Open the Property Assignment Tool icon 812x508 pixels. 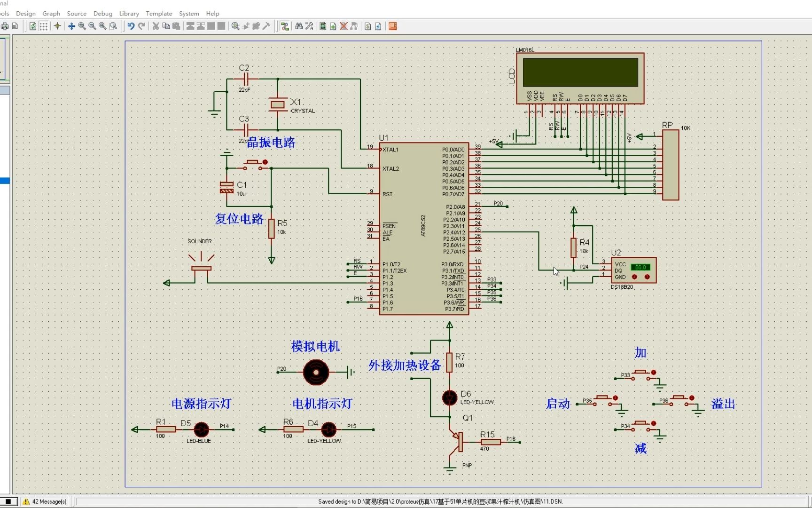click(309, 26)
